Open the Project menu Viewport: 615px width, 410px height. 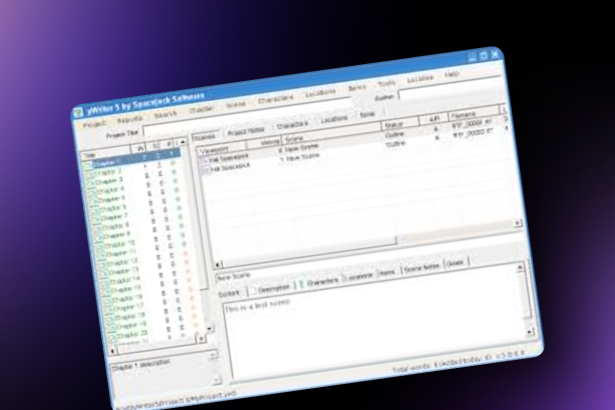pyautogui.click(x=93, y=124)
